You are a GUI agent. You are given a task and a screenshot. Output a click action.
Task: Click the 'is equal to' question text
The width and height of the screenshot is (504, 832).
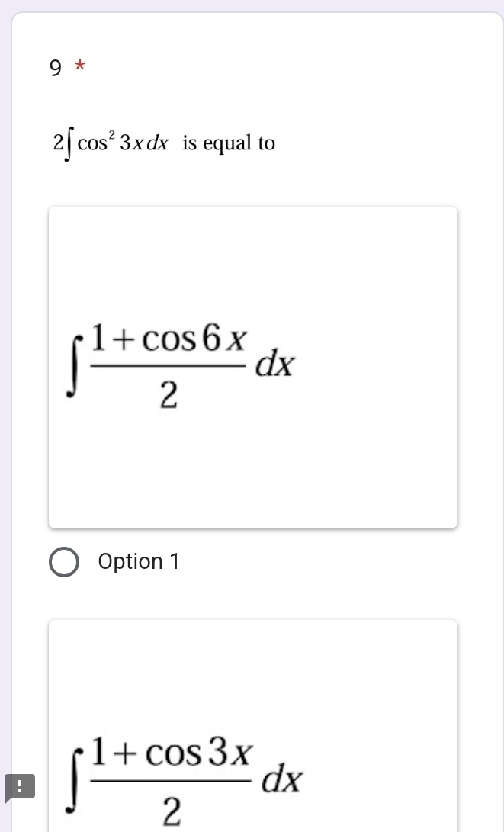click(x=227, y=143)
